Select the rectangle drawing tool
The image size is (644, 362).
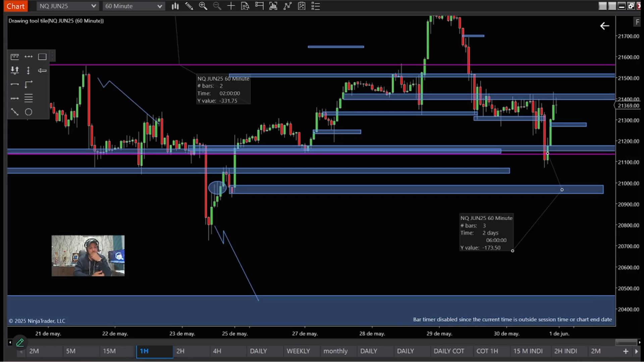[x=42, y=57]
